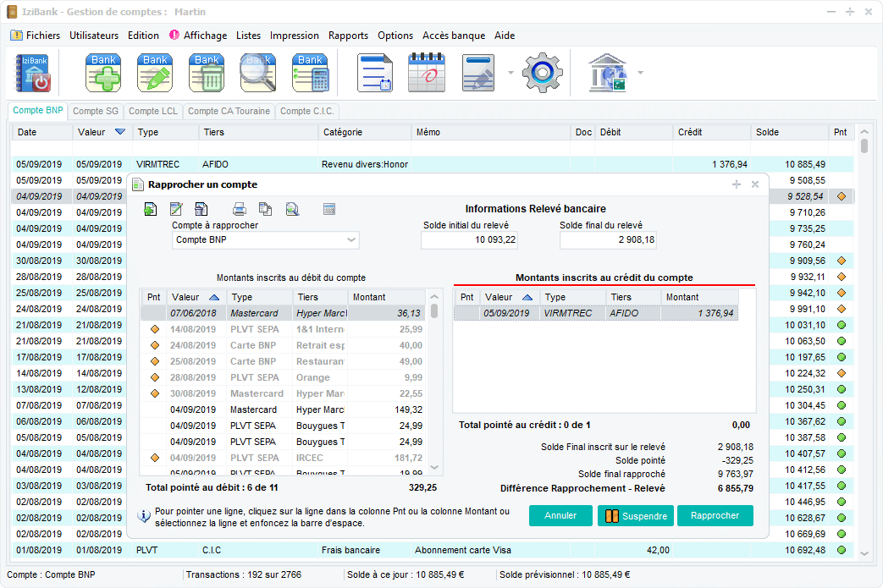Click the debit list vertical scrollbar thumb
The width and height of the screenshot is (883, 588).
434,310
